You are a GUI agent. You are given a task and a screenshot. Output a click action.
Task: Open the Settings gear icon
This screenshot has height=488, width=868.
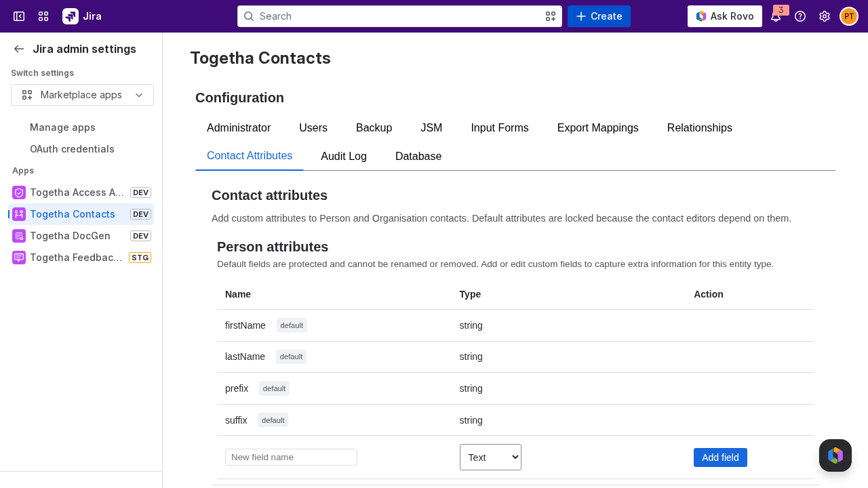tap(825, 16)
